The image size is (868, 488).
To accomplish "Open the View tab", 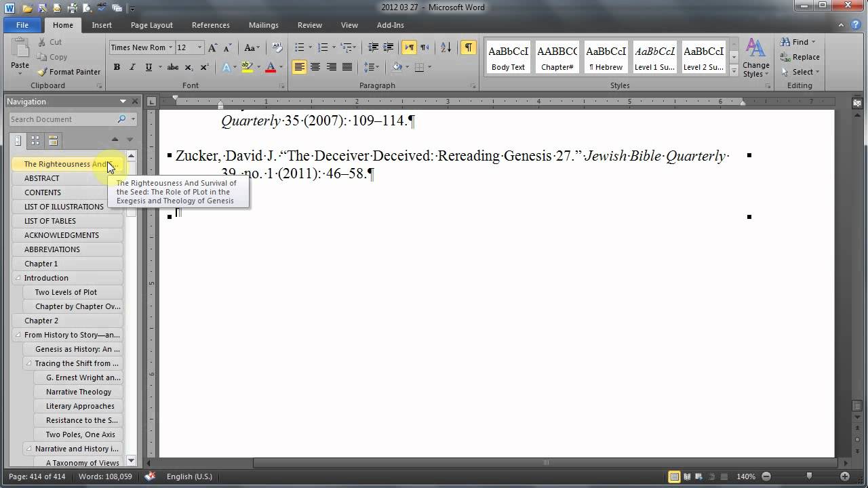I will [x=349, y=25].
